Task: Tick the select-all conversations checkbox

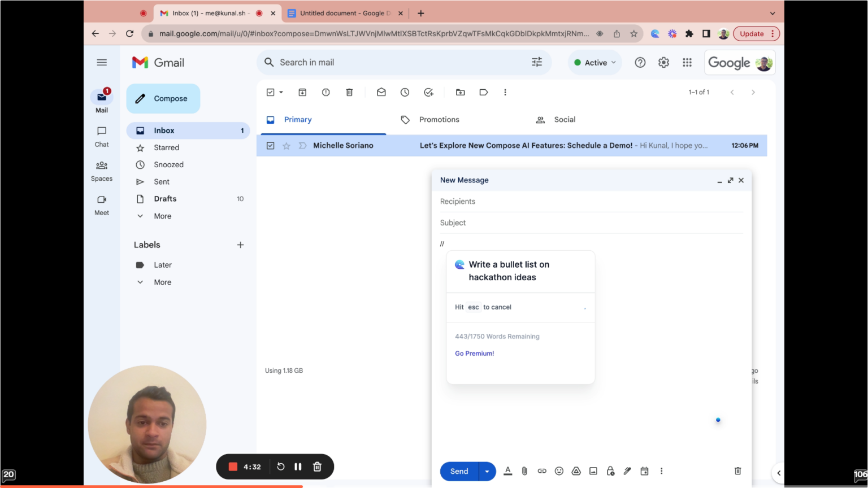Action: click(270, 91)
